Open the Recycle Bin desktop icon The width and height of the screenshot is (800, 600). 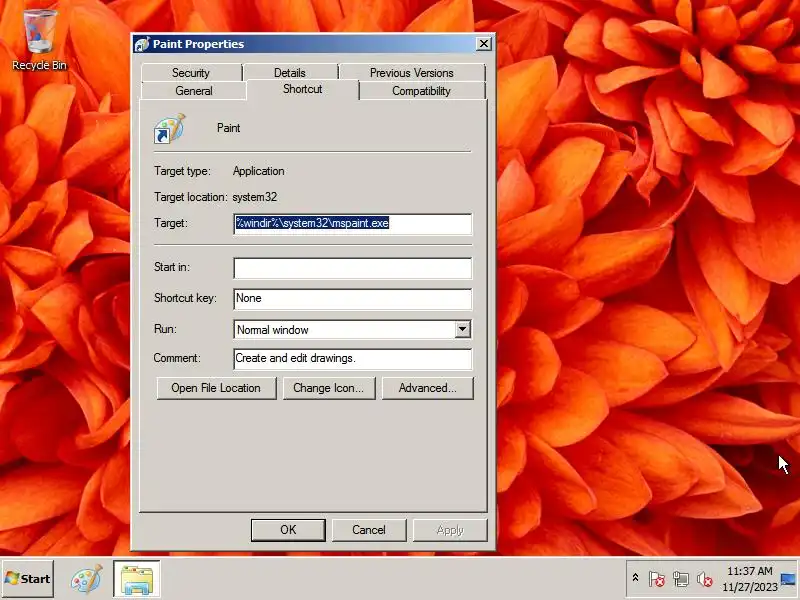40,41
